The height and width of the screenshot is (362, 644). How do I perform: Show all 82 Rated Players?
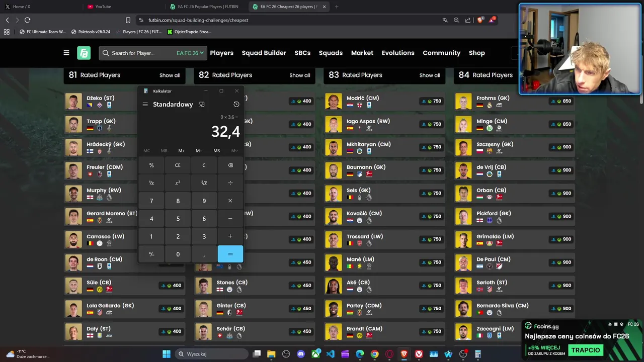click(x=300, y=75)
